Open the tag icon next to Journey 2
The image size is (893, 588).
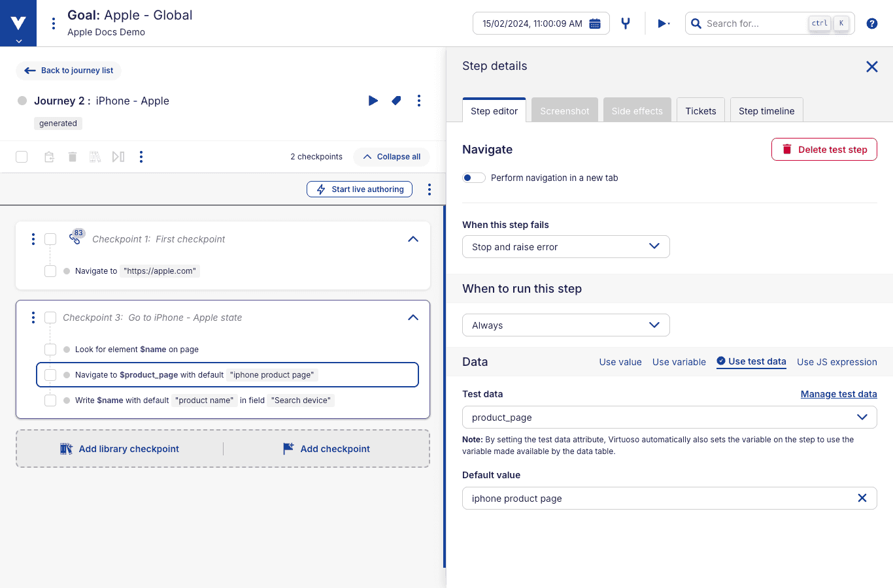[x=396, y=101]
